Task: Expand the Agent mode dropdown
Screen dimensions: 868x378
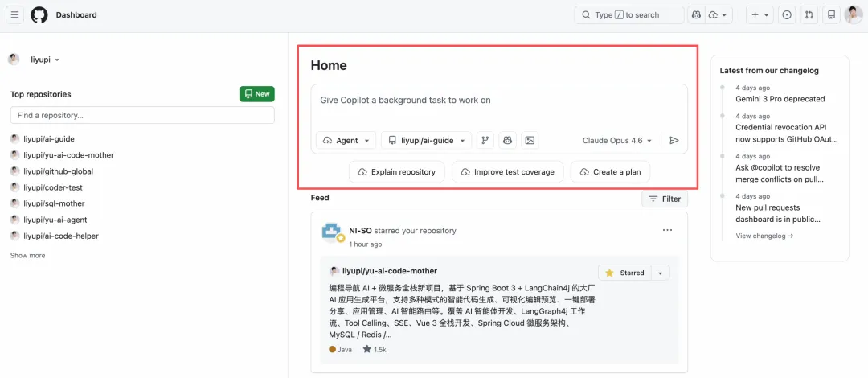Action: pos(346,140)
